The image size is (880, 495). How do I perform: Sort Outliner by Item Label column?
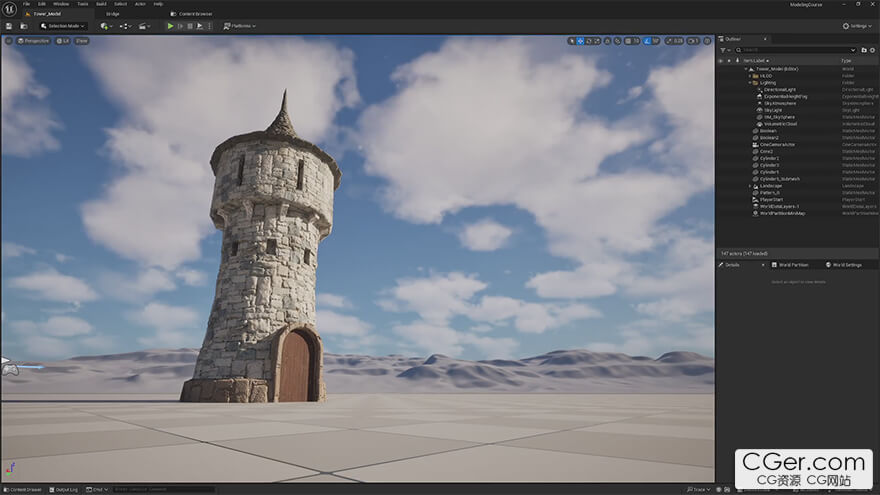click(x=755, y=61)
